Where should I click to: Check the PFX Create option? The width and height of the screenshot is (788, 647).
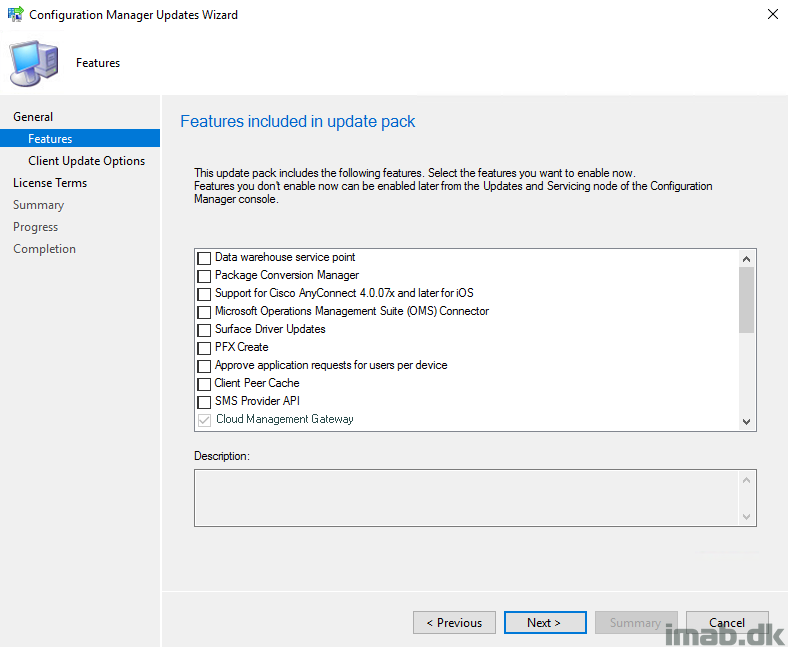click(x=204, y=348)
